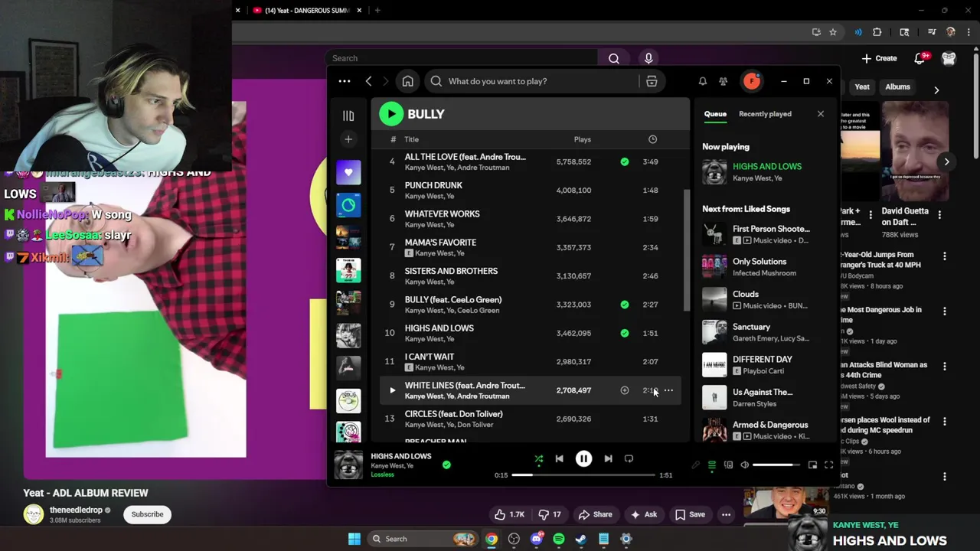Open Spotify three-dots menu at top left
Viewport: 980px width, 551px height.
pyautogui.click(x=345, y=81)
